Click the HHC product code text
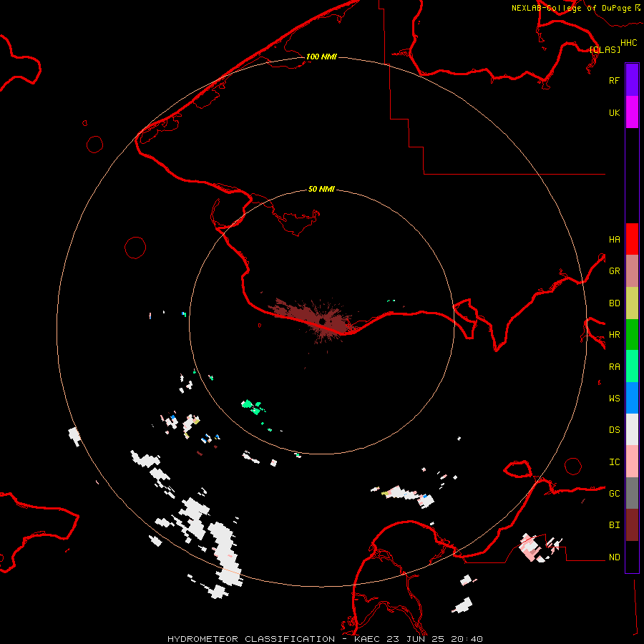 pyautogui.click(x=628, y=43)
